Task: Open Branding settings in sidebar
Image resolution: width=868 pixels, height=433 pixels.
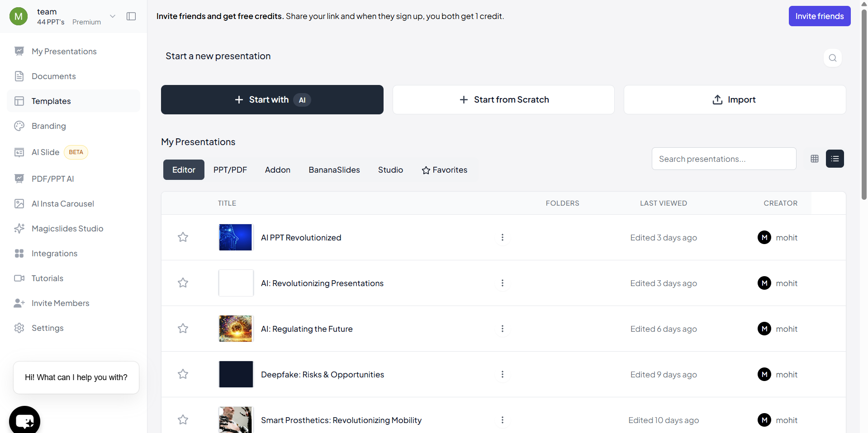Action: tap(49, 126)
